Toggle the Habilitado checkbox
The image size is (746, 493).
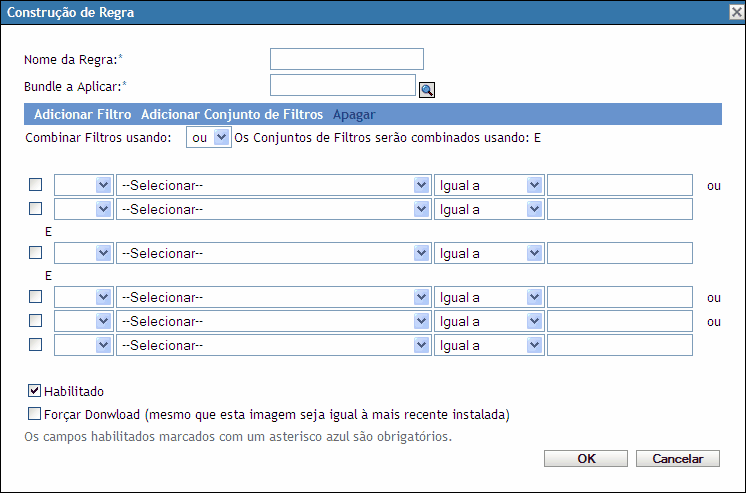[x=35, y=391]
